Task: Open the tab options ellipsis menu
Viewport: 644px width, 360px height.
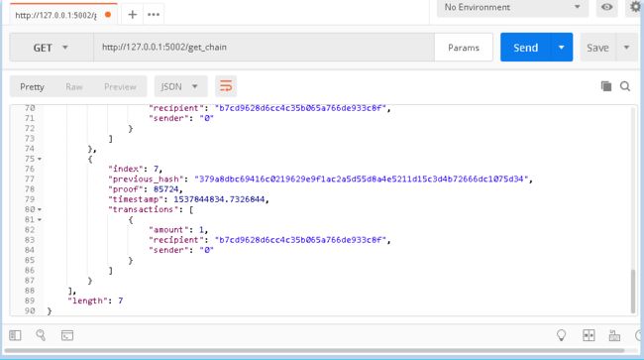Action: pyautogui.click(x=154, y=15)
